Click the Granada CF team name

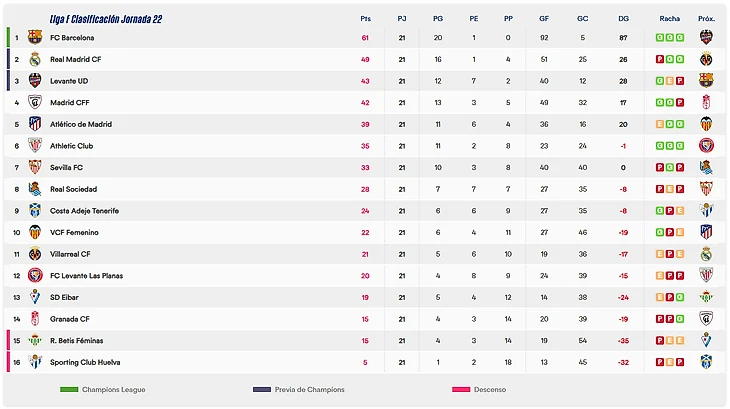[x=70, y=319]
